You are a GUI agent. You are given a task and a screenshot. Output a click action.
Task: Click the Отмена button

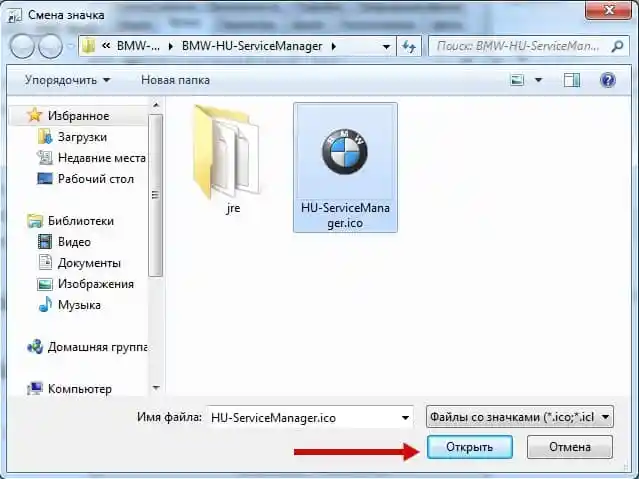coord(570,447)
